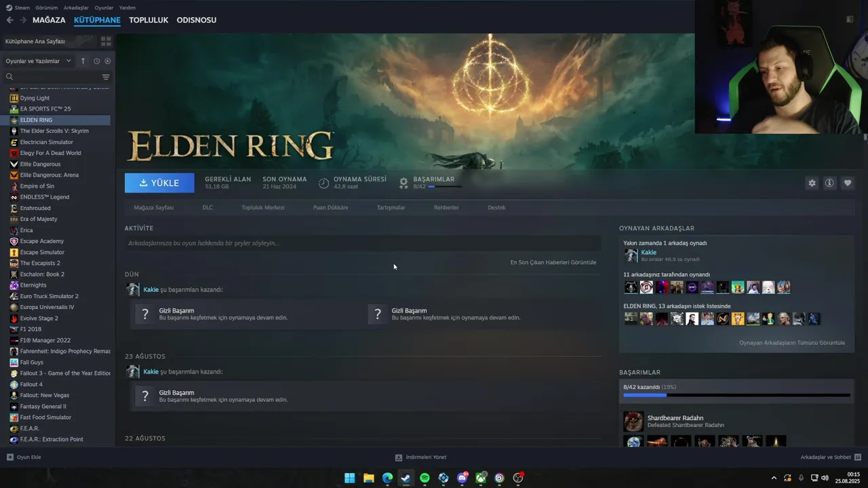Click the ready-to-play filter icon

click(x=107, y=61)
